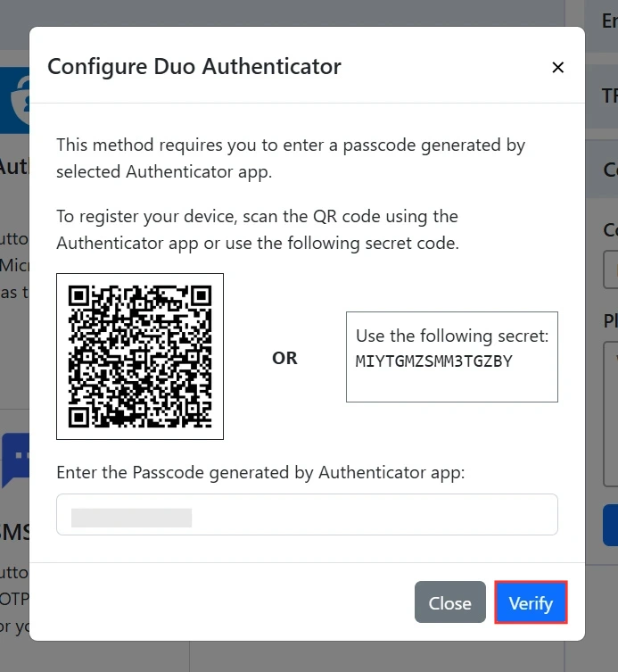Image resolution: width=618 pixels, height=672 pixels.
Task: Click the 'Configure Duo Authenticator' dialog title
Action: pyautogui.click(x=194, y=67)
